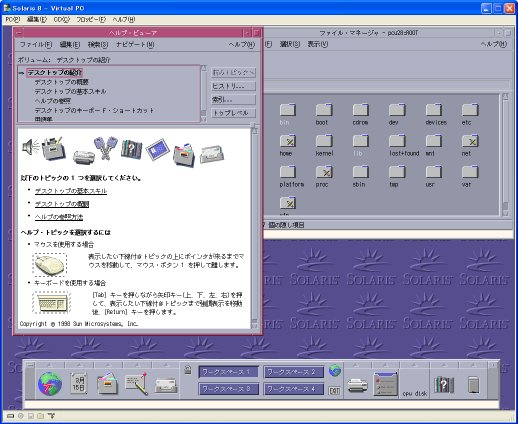
Task: Click the ヒストリ... button
Action: (233, 86)
